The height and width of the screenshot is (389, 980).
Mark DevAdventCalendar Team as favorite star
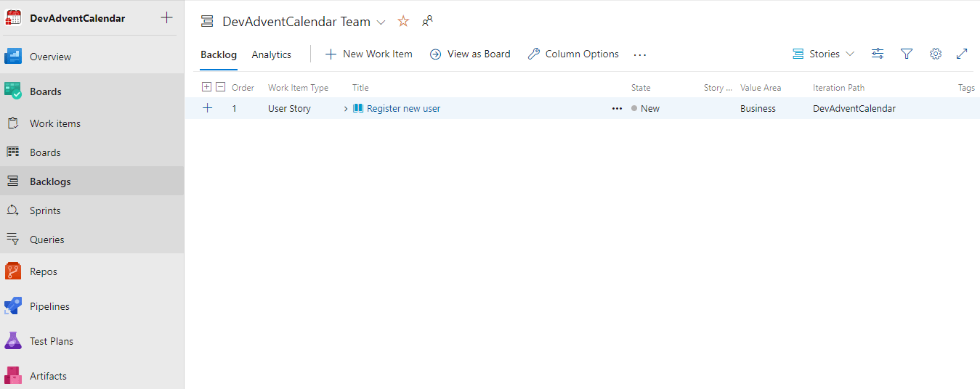(403, 22)
